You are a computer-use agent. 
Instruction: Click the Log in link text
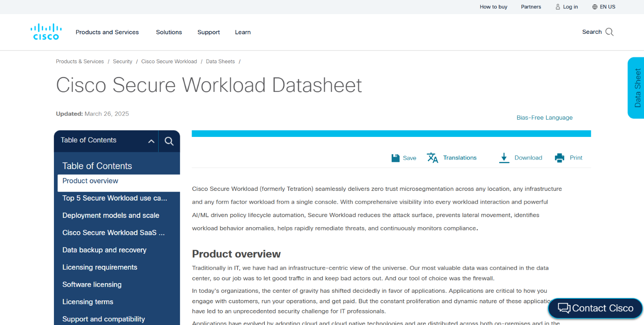[x=570, y=7]
